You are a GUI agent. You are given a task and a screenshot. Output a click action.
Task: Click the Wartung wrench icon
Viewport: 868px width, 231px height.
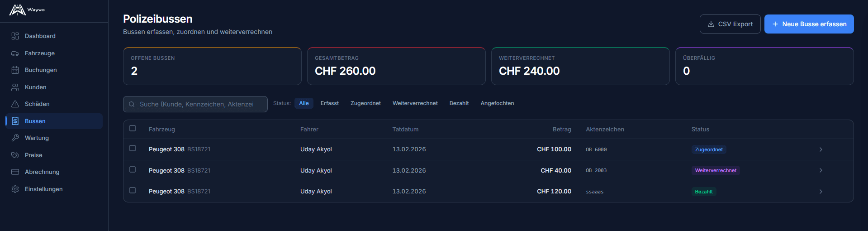coord(15,138)
